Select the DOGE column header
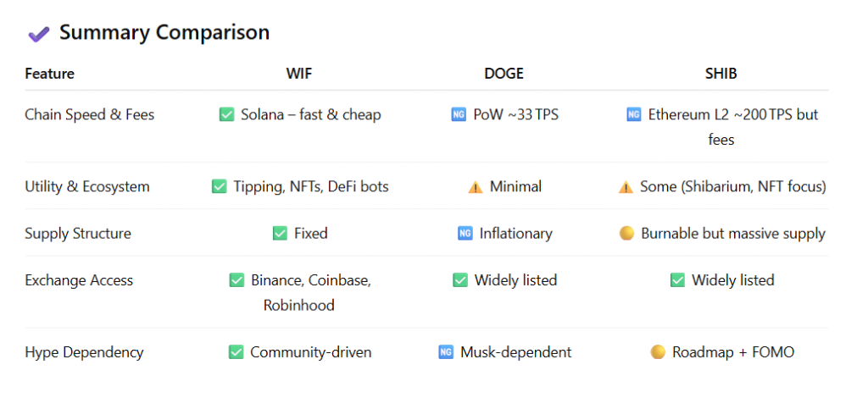The height and width of the screenshot is (420, 868). point(504,74)
